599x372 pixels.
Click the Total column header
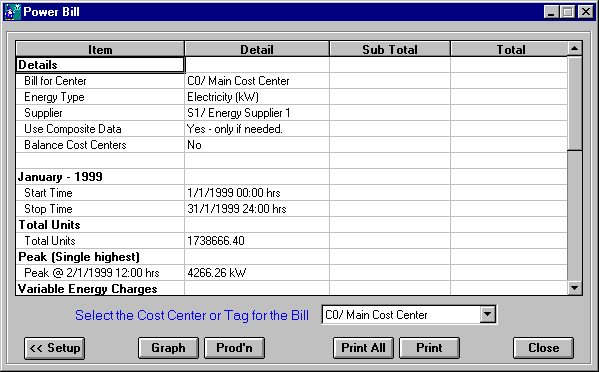pos(510,49)
